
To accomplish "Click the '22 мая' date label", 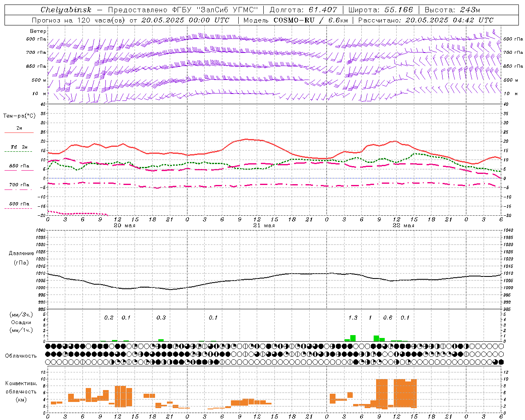I will [403, 226].
